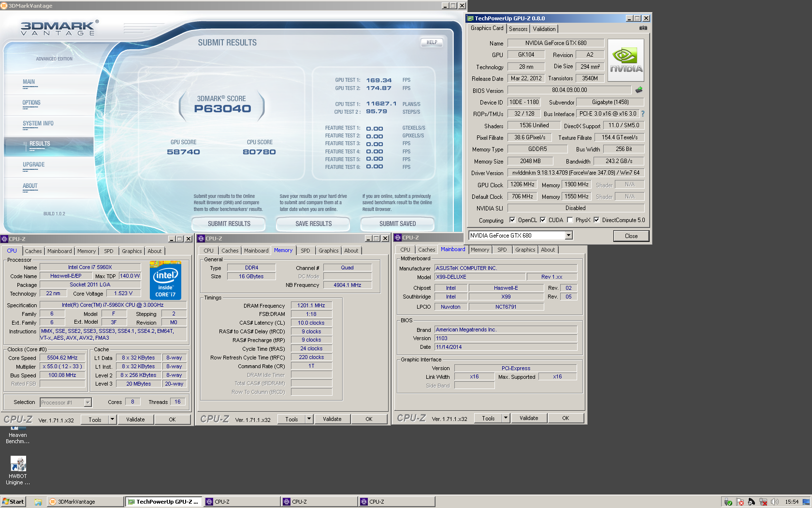
Task: Click the Safely Remove Hardware tray icon
Action: (728, 502)
